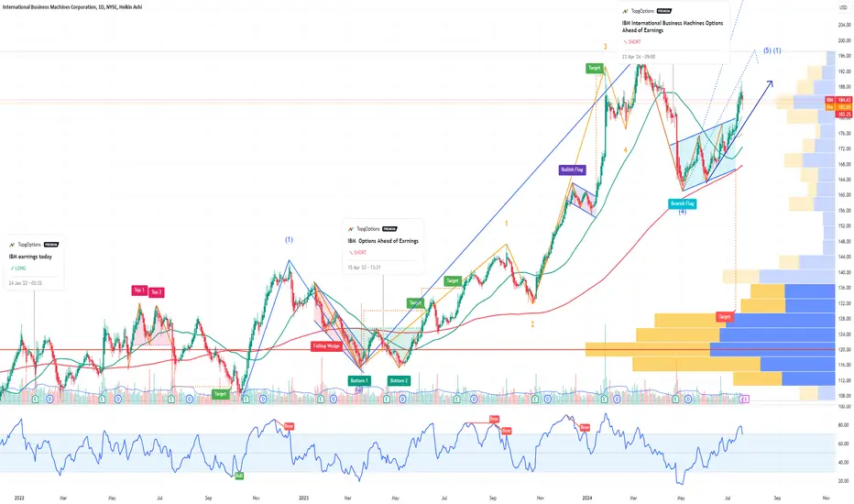
Task: Select the blue '(1)' wave label above the 2022 peak
Action: pos(289,240)
